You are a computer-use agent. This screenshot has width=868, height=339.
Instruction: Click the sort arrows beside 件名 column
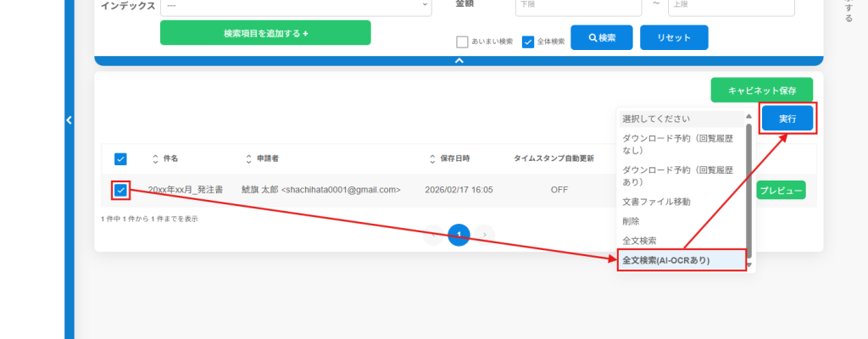pos(155,158)
